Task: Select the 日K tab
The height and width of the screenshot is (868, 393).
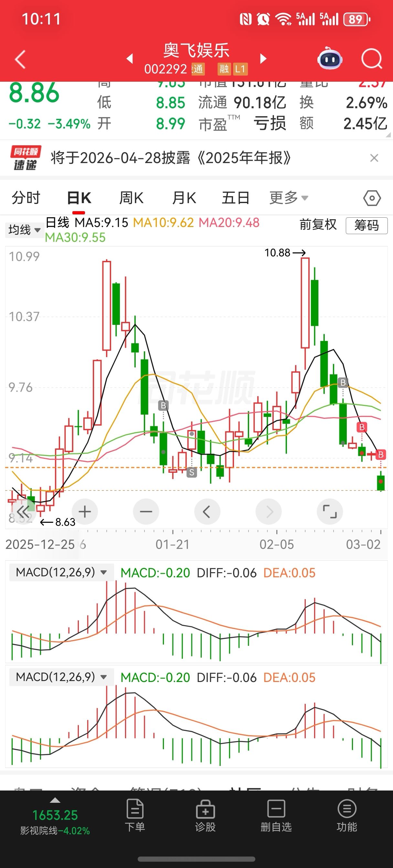Action: [79, 198]
